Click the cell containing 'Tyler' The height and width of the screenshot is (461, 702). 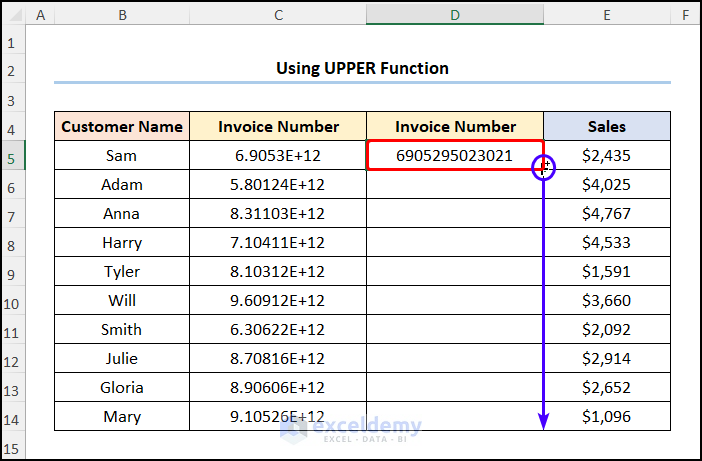click(x=122, y=271)
